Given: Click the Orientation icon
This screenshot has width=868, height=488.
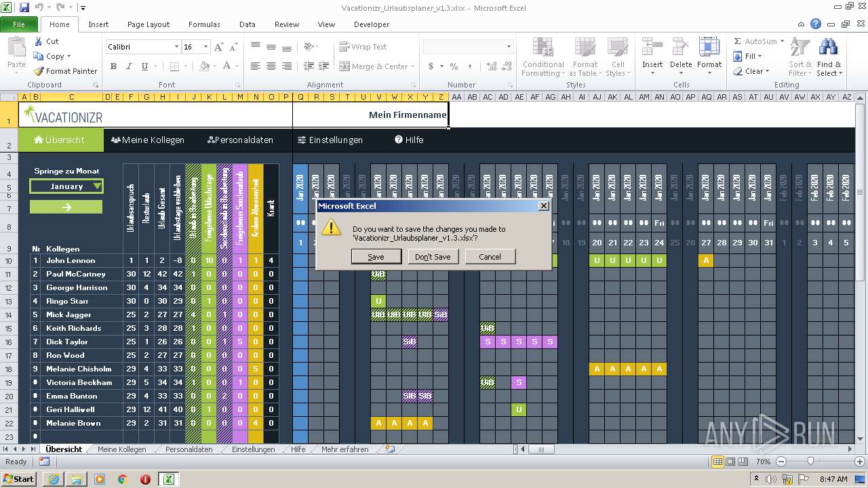Looking at the screenshot, I should 310,47.
